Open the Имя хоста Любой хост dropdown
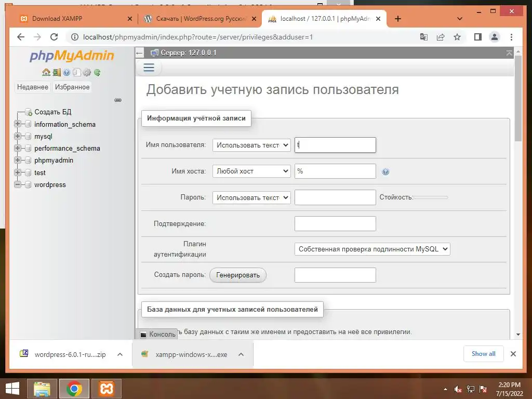The height and width of the screenshot is (399, 532). click(251, 171)
